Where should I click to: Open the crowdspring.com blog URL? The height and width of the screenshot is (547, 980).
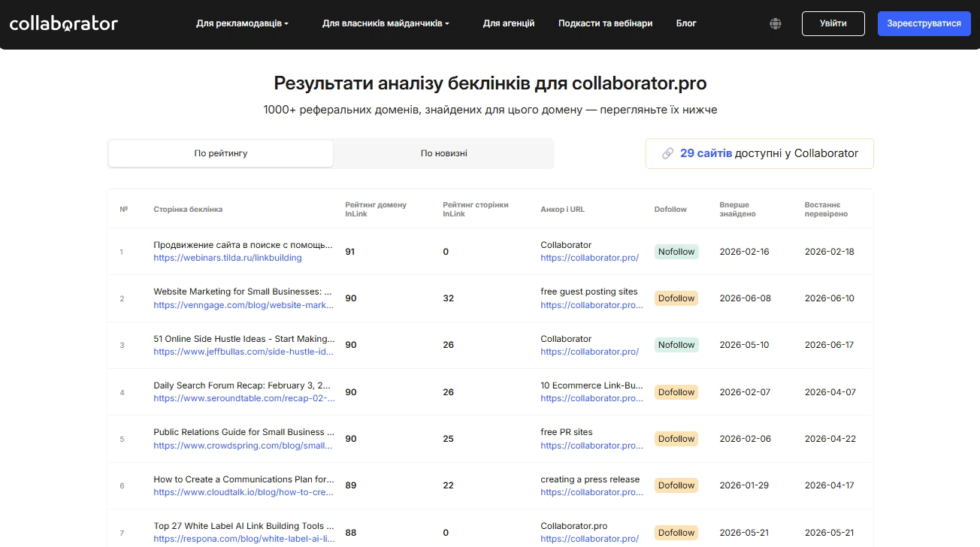pyautogui.click(x=243, y=446)
